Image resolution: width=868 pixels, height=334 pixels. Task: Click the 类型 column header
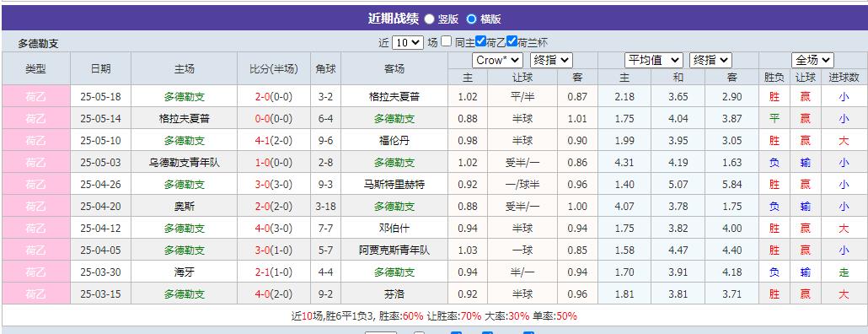36,68
